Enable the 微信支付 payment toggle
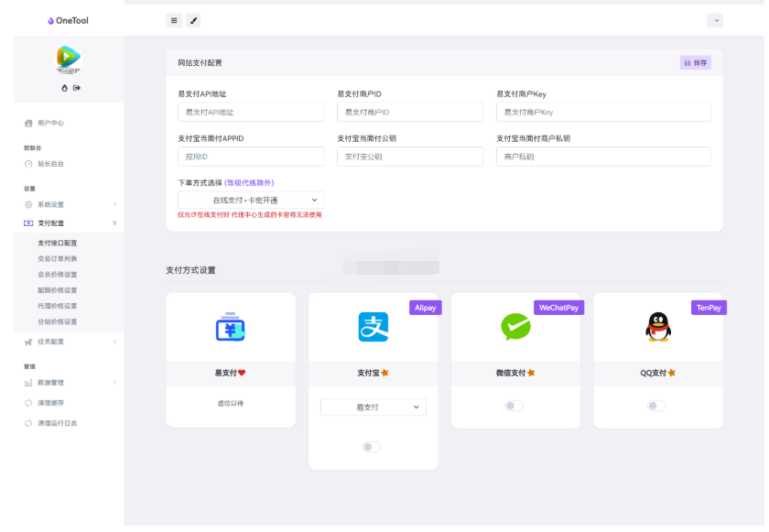The height and width of the screenshot is (532, 769). click(514, 404)
